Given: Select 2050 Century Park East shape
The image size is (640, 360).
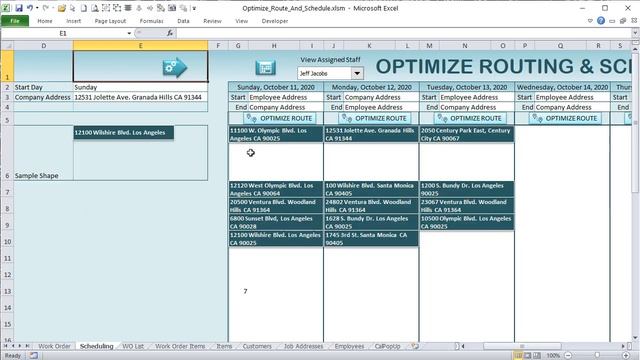Looking at the screenshot, I should (x=467, y=134).
